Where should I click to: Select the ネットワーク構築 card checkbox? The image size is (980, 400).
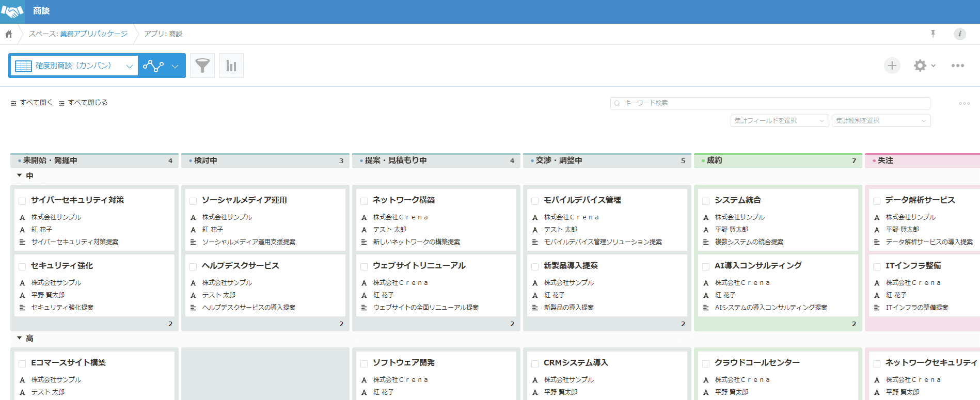364,201
